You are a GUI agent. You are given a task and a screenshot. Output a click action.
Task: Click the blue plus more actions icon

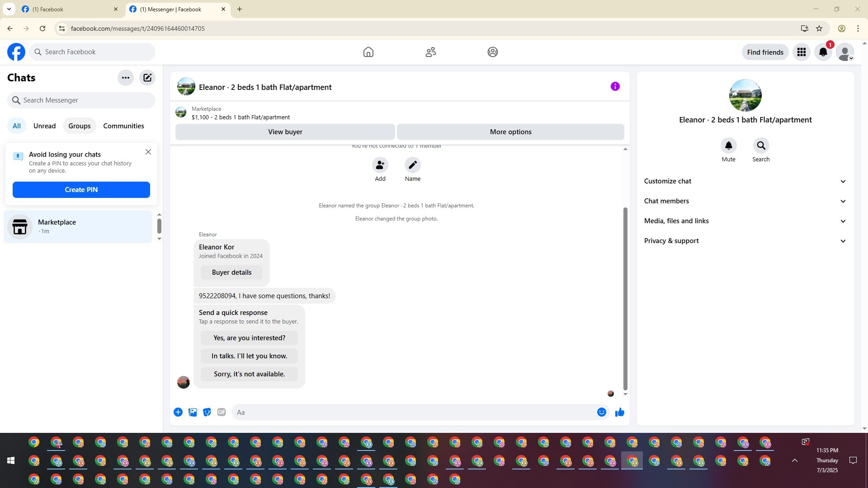click(178, 412)
